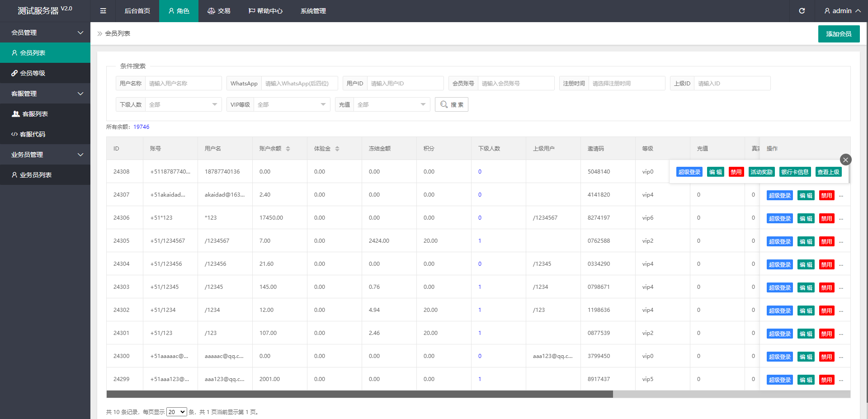
Task: Show more actions for row 24307
Action: (x=841, y=196)
